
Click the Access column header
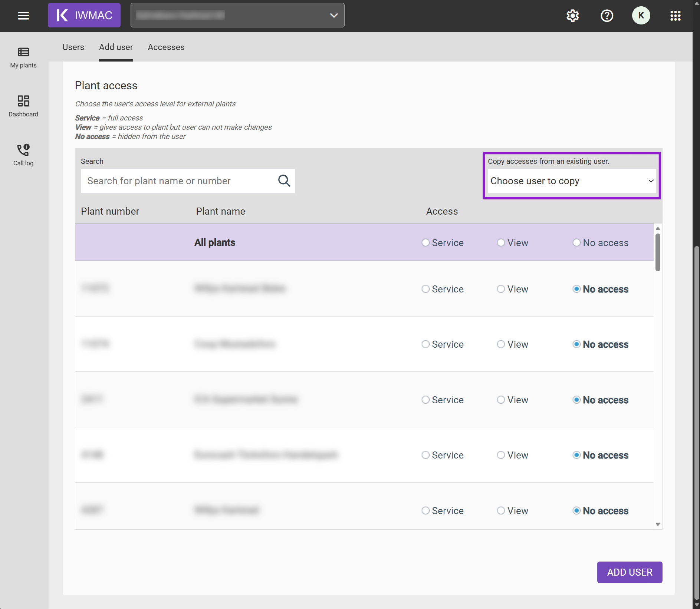point(442,211)
